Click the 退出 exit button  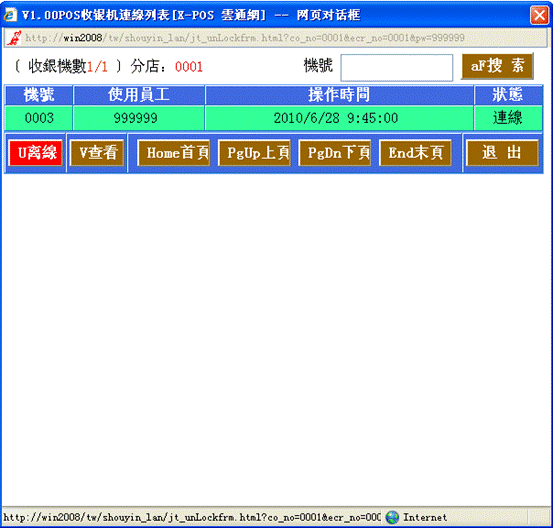click(502, 153)
